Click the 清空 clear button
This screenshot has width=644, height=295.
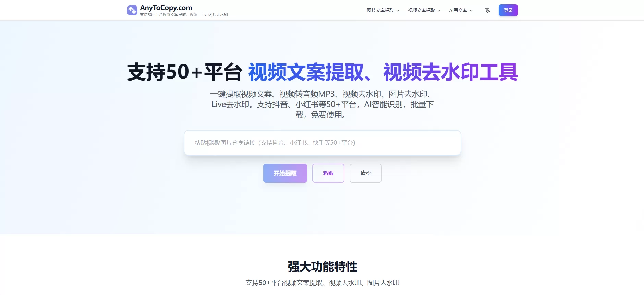366,173
